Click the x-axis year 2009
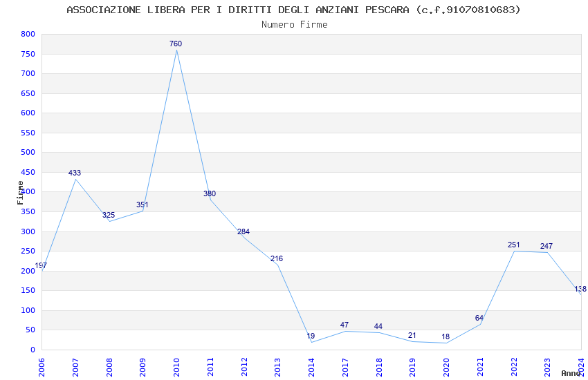Screen dimensions: 588x380 (x=143, y=368)
